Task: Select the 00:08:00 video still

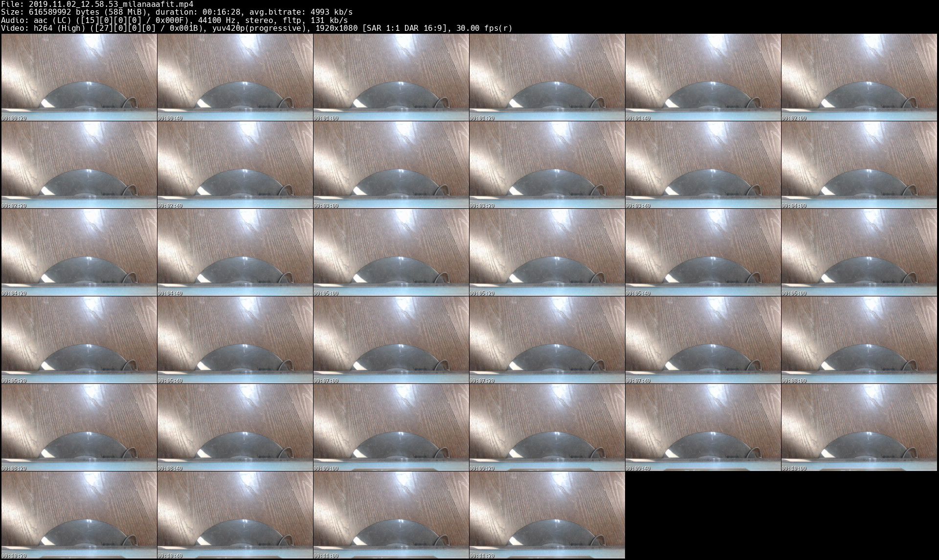Action: pyautogui.click(x=859, y=340)
